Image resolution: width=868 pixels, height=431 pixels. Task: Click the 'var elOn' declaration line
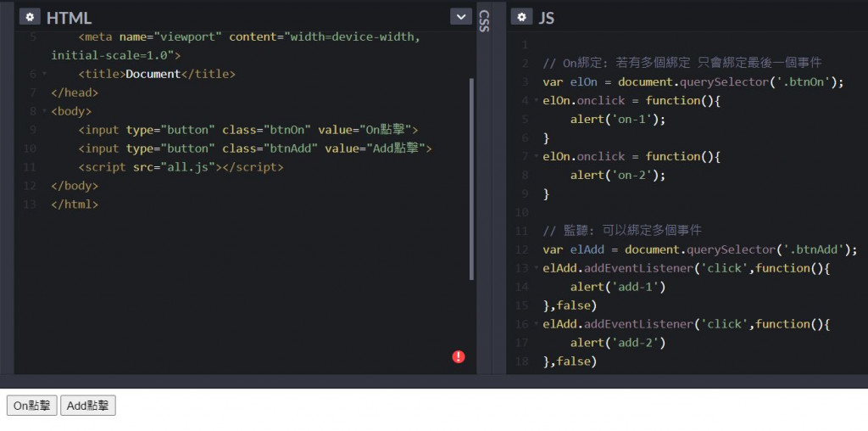(693, 82)
